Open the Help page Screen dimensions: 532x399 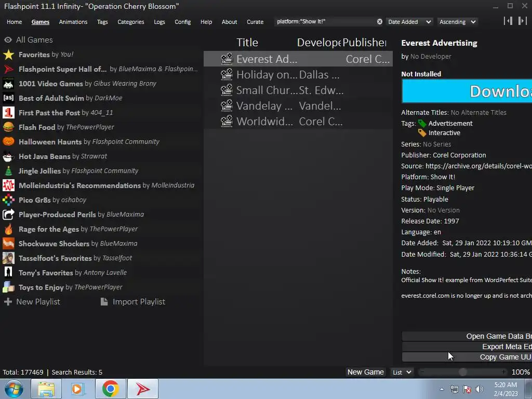[x=206, y=22]
